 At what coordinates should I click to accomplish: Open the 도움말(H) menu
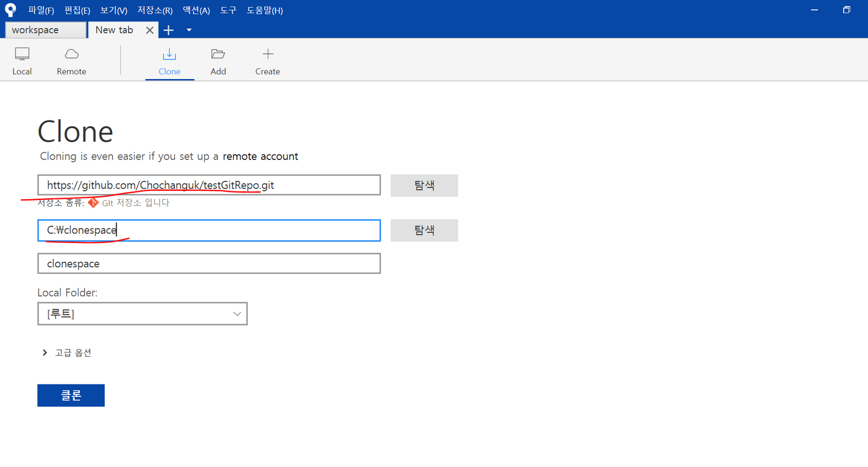[265, 10]
